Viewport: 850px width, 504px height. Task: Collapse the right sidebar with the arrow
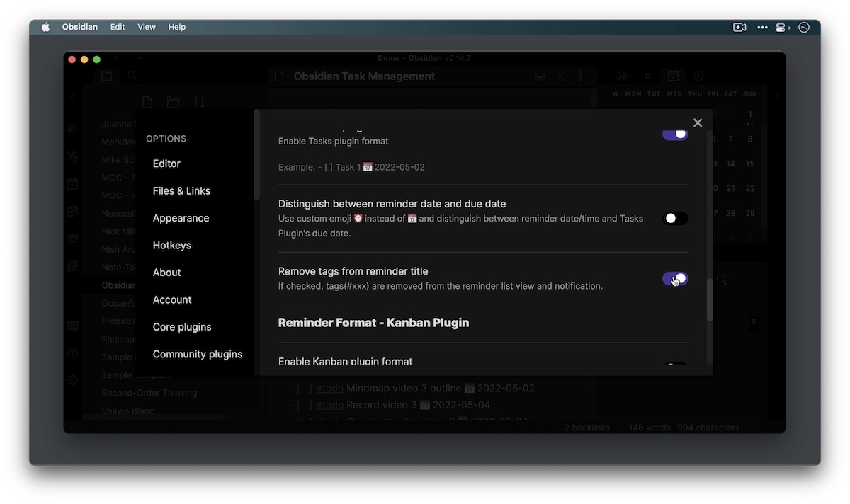(776, 97)
